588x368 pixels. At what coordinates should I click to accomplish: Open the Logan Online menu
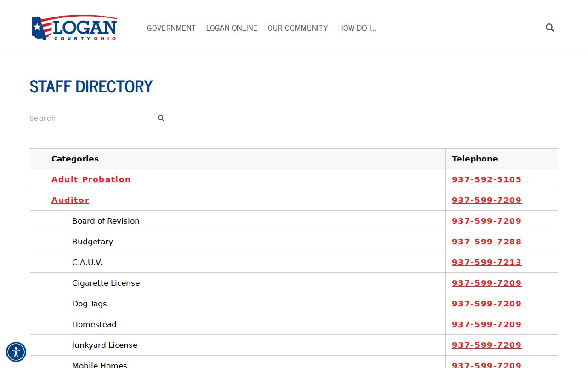232,28
